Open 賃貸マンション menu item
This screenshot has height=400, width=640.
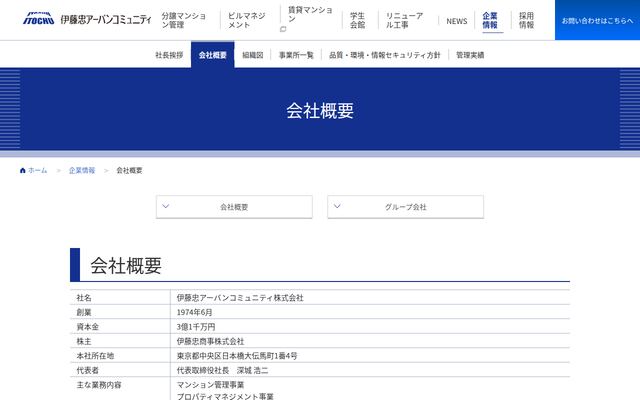pos(310,14)
